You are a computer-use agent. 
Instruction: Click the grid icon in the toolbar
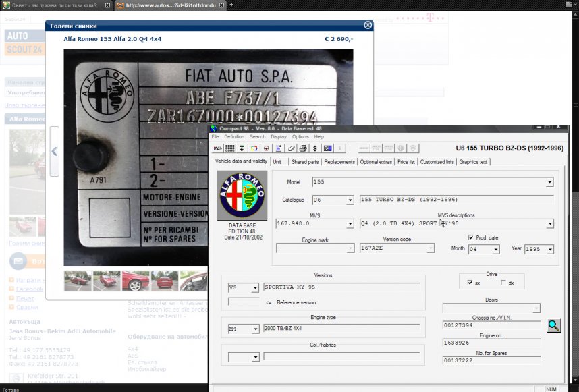(x=230, y=148)
